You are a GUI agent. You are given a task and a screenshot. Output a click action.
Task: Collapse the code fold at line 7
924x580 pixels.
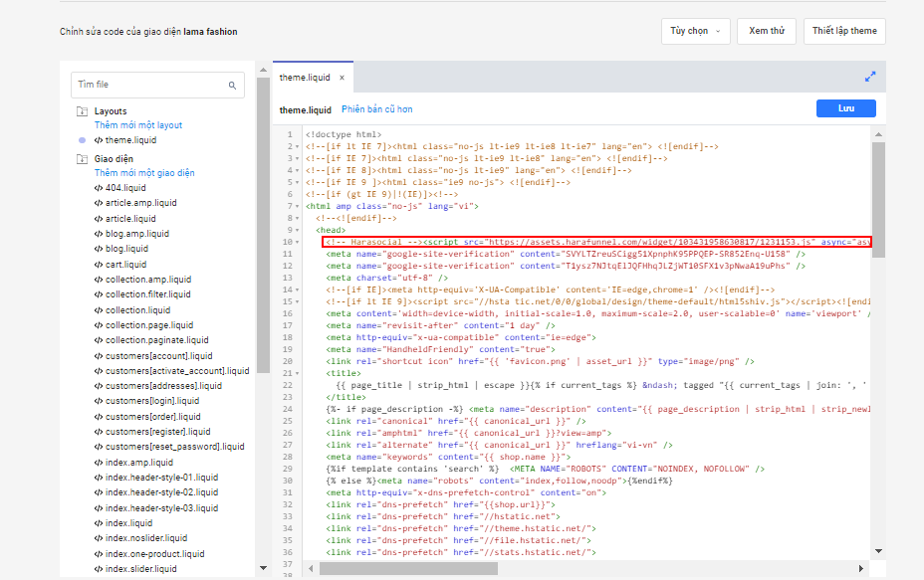click(296, 207)
